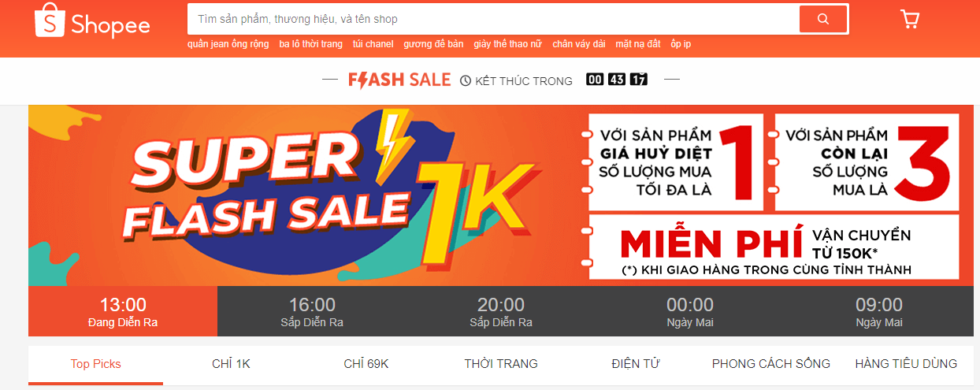The image size is (980, 390).
Task: Open the shopping cart icon
Action: tap(910, 19)
